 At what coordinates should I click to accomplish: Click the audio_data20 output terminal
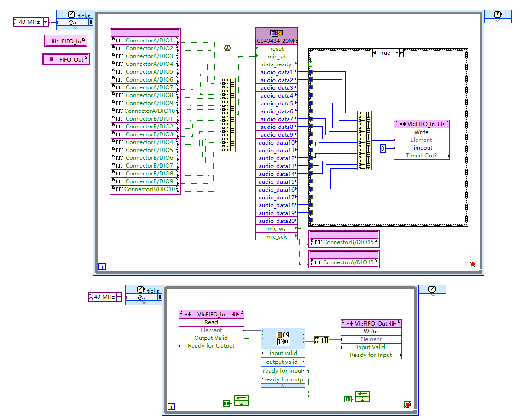pos(277,221)
